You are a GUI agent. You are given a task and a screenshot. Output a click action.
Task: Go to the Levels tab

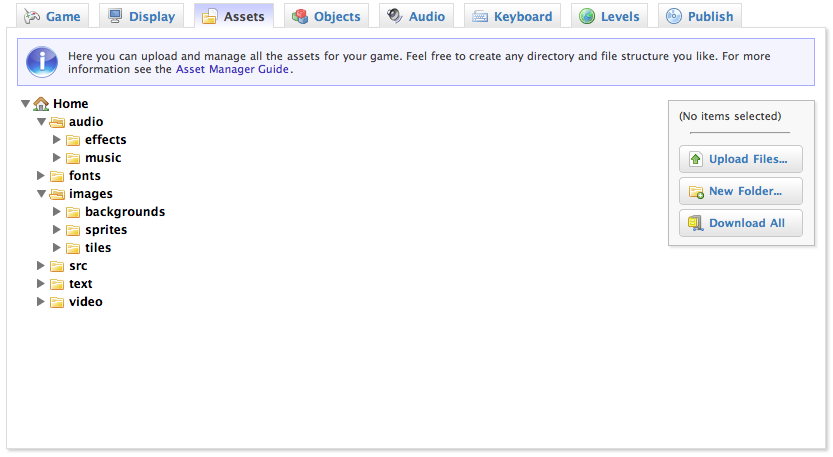[609, 16]
